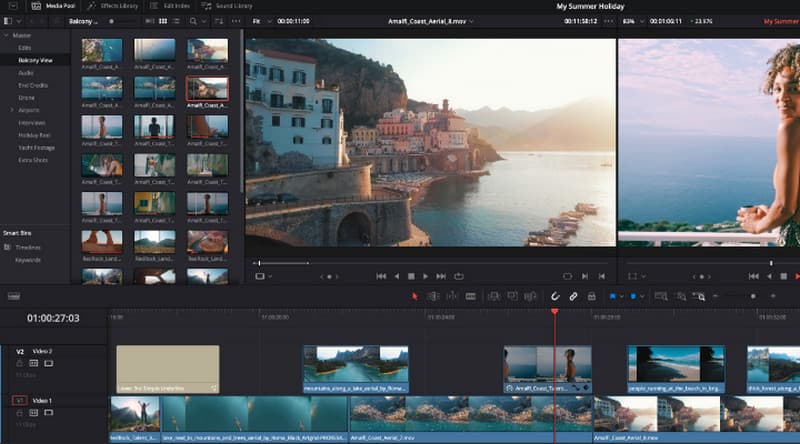Toggle Video 2 auto track selector

pos(34,363)
